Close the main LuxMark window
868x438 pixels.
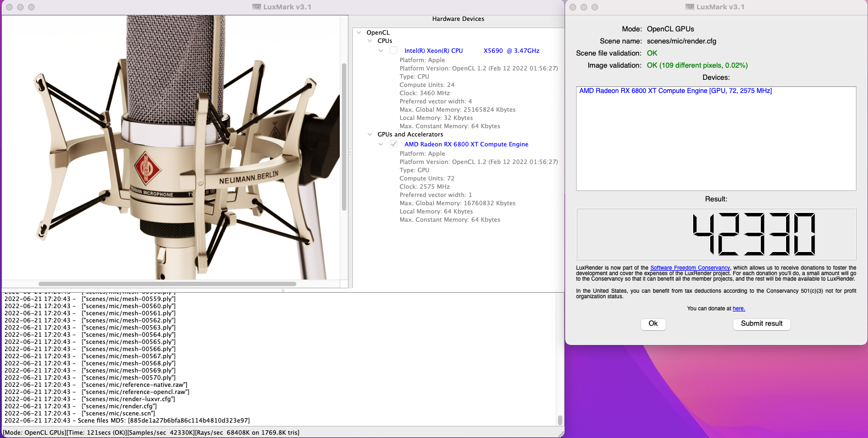tap(9, 7)
